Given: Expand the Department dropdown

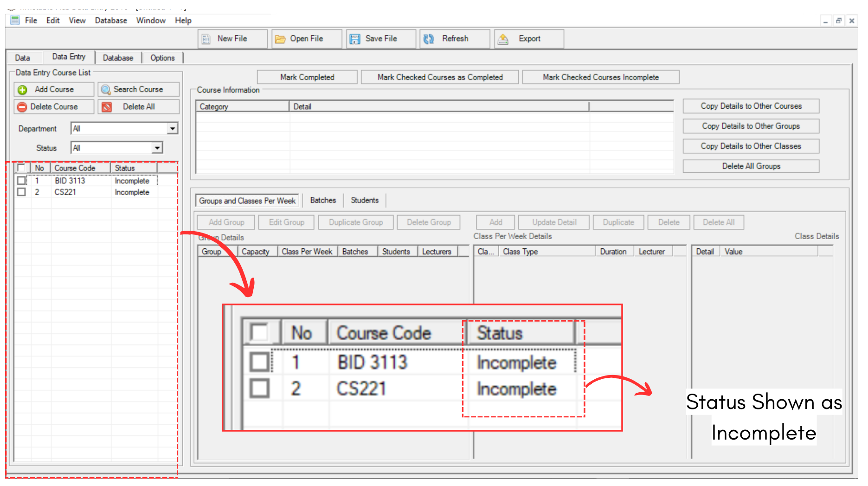Looking at the screenshot, I should (172, 129).
